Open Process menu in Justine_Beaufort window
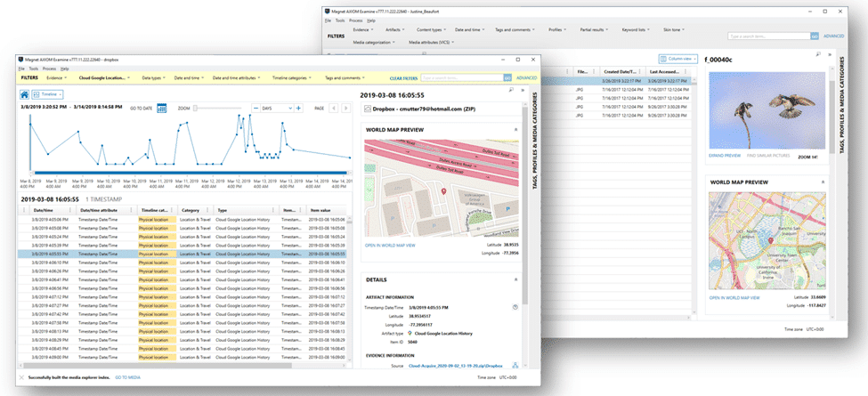The height and width of the screenshot is (396, 868). coord(356,20)
